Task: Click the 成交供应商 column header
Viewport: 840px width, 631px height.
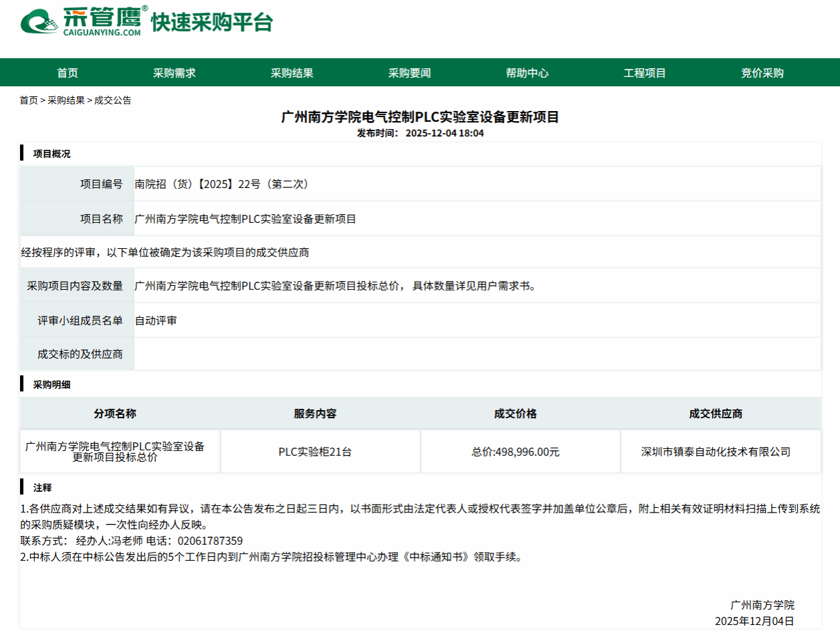Action: (716, 414)
